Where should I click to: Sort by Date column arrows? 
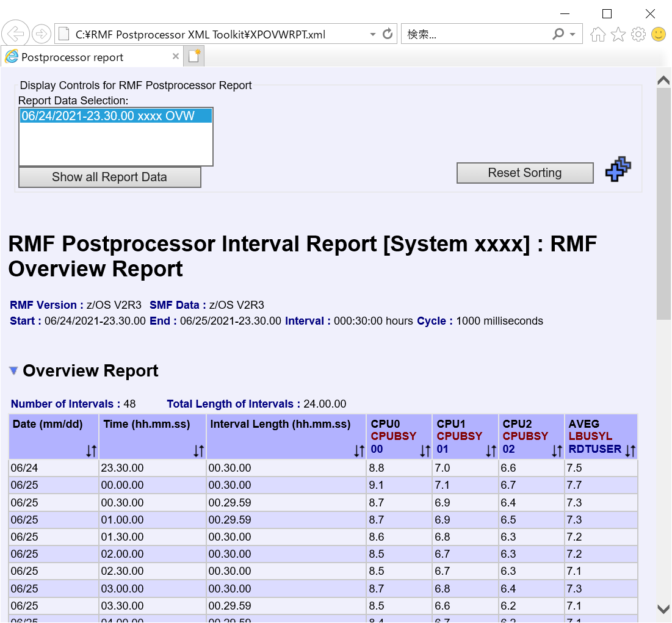point(91,451)
